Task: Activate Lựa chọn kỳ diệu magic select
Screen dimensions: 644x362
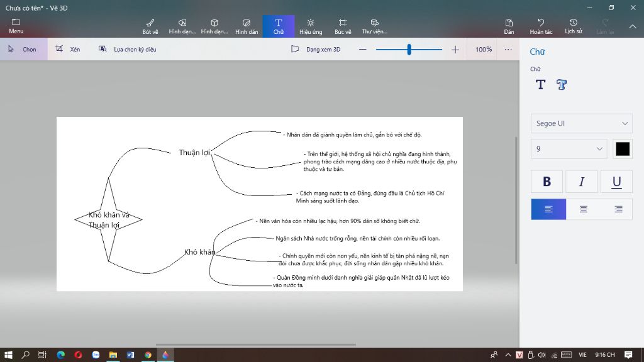Action: 127,49
